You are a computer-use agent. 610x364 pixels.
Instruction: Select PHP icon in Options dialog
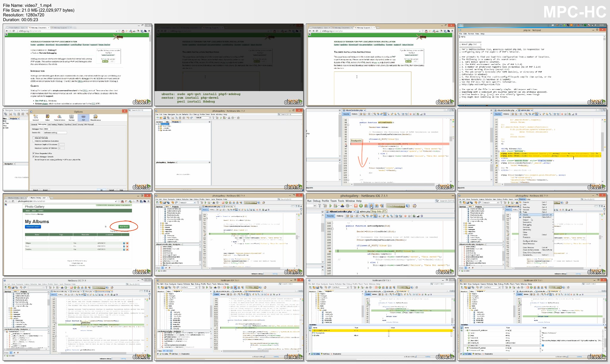[x=83, y=117]
